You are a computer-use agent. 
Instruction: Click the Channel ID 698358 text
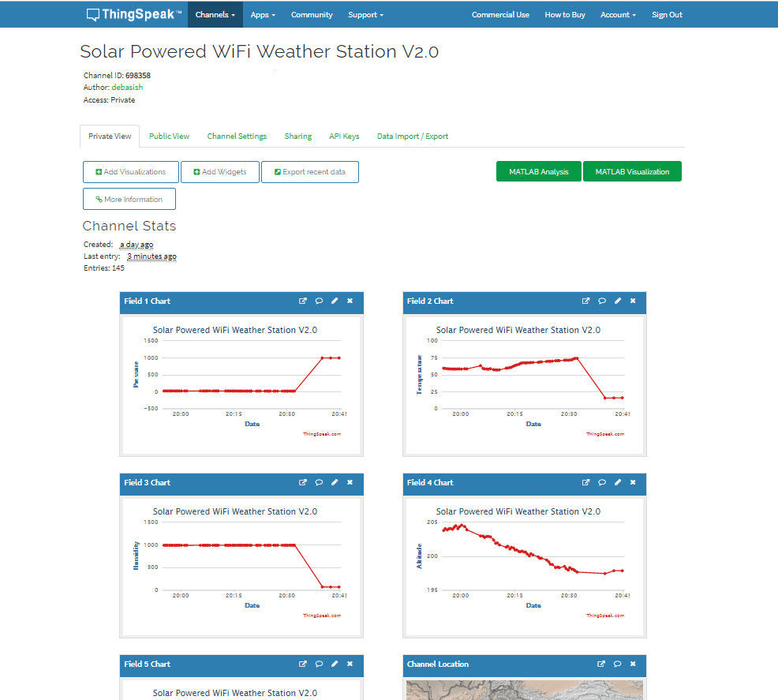[x=117, y=76]
